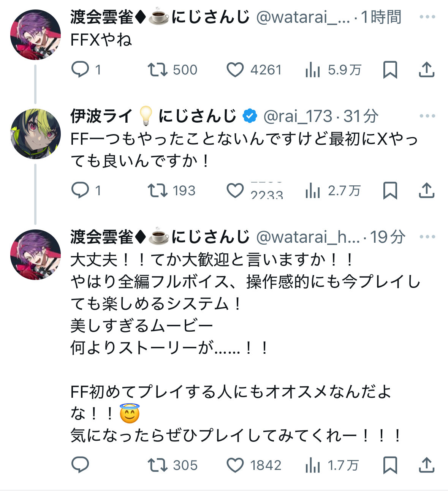The image size is (448, 495).
Task: Bookmark the last tweet with 1842 likes
Action: [x=390, y=465]
